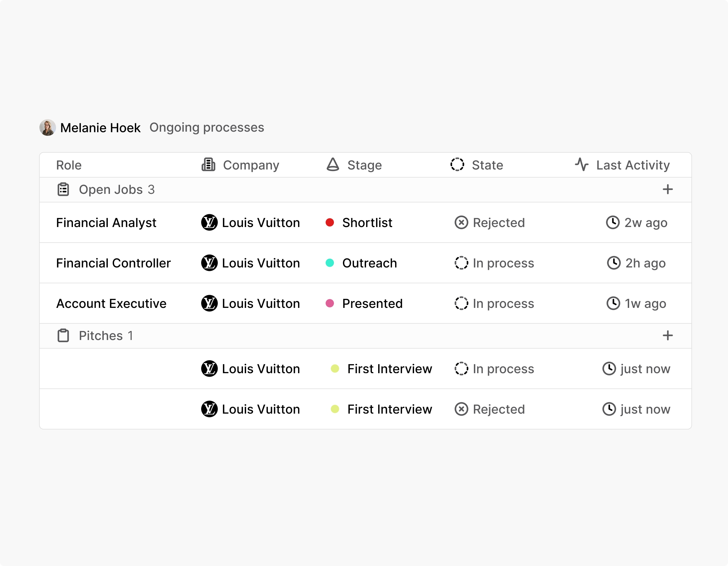Open the Shortlist stage selector

(x=367, y=223)
